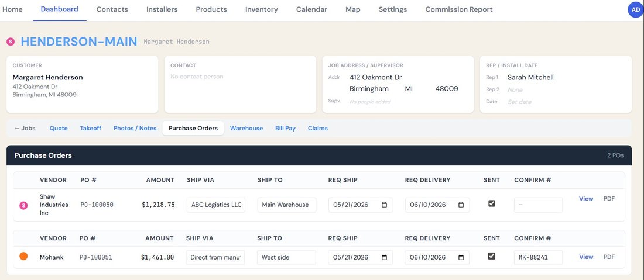Click the 48009 zip field in job address
This screenshot has height=280, width=644.
click(447, 88)
